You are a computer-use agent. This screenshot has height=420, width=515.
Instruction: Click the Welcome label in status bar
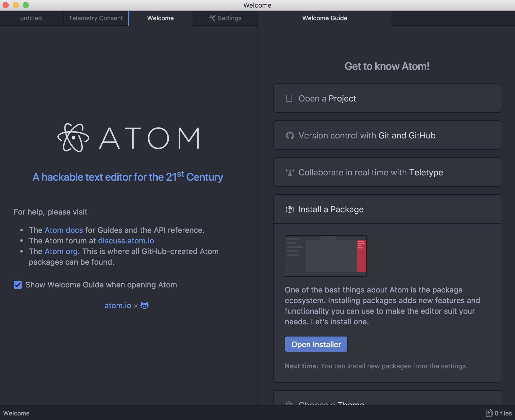click(x=16, y=413)
